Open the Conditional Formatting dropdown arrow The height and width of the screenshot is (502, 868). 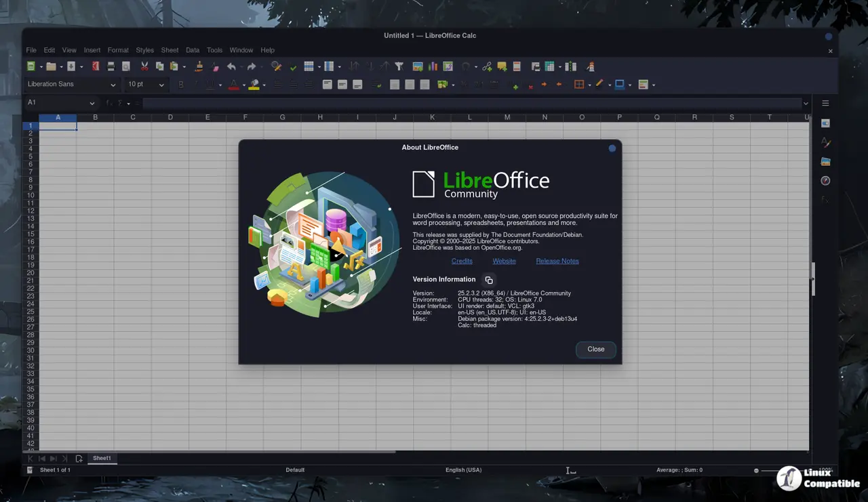[654, 85]
